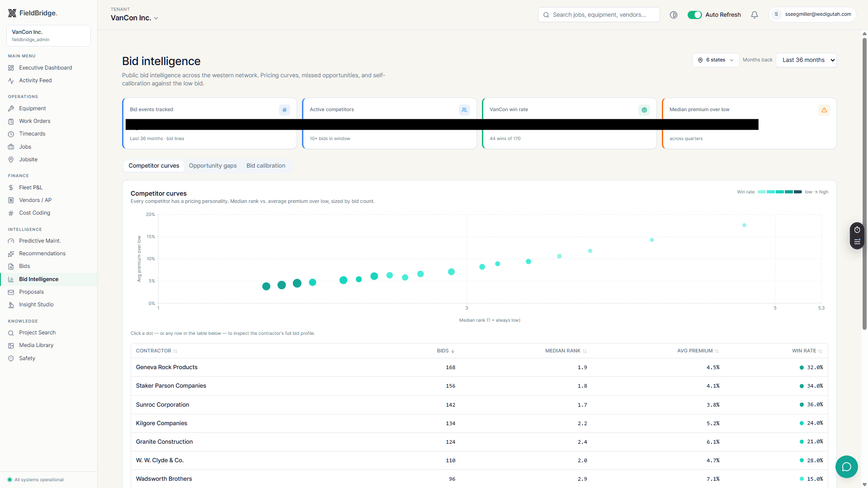Click the Recommendations sparkle icon
The height and width of the screenshot is (488, 868).
(11, 253)
